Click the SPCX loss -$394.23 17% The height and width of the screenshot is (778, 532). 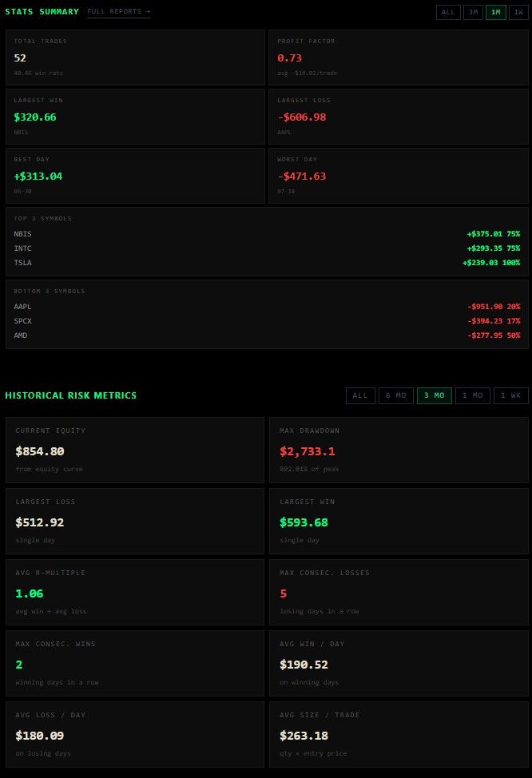(494, 321)
